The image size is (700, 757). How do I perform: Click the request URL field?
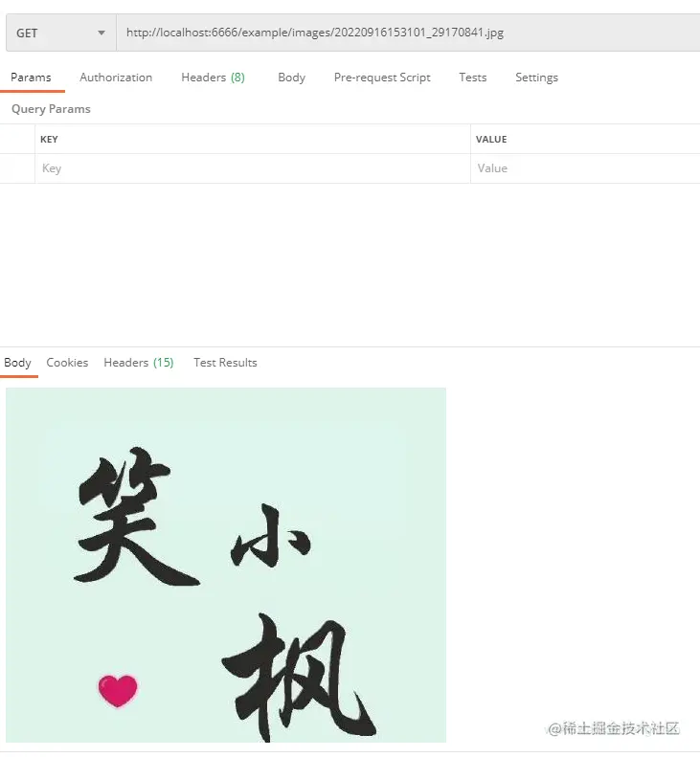click(408, 33)
